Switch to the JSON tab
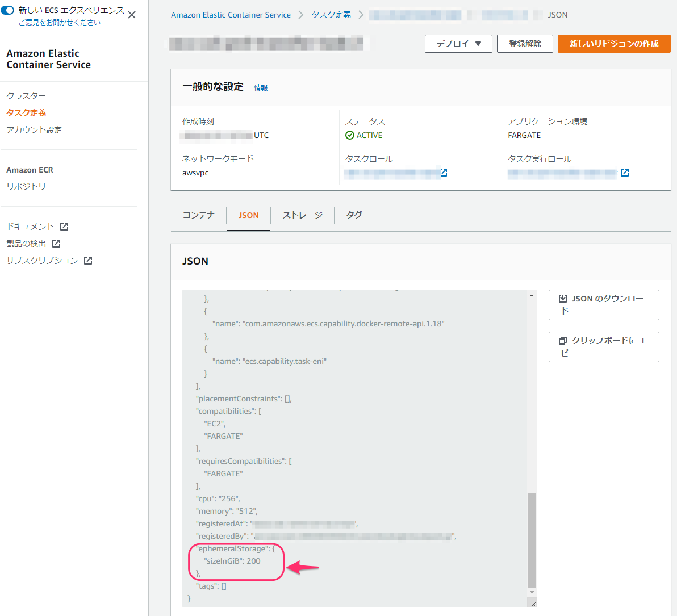The image size is (677, 616). pyautogui.click(x=248, y=215)
